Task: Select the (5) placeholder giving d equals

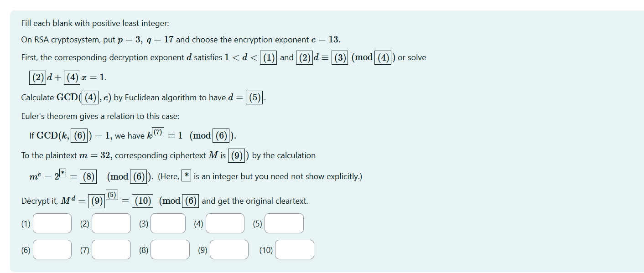Action: tap(253, 97)
